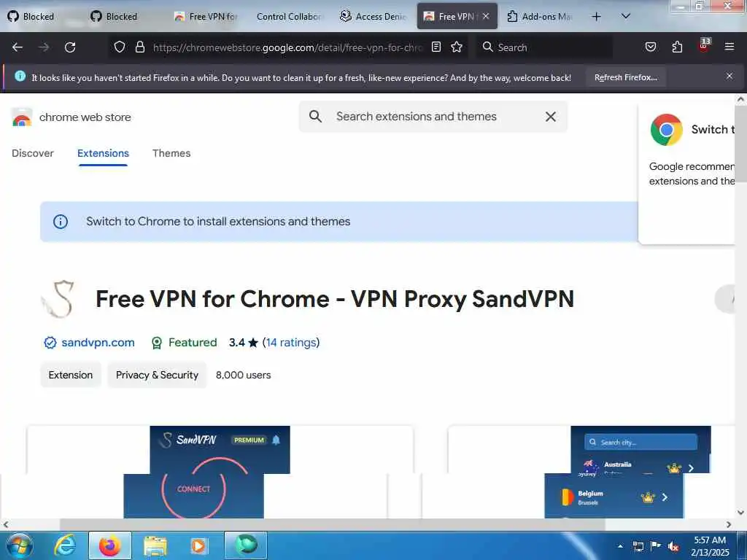This screenshot has height=560, width=747.
Task: Expand the list all tabs chevron
Action: tap(625, 16)
